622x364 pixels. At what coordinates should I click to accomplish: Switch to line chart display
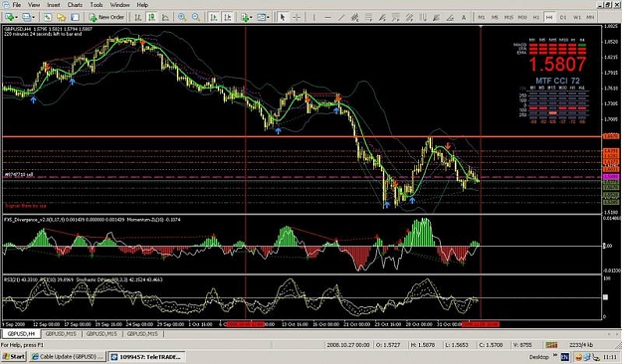click(x=165, y=17)
